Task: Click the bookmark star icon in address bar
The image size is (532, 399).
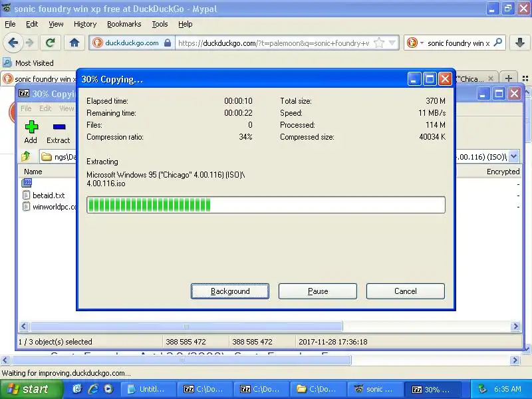Action: click(x=378, y=43)
